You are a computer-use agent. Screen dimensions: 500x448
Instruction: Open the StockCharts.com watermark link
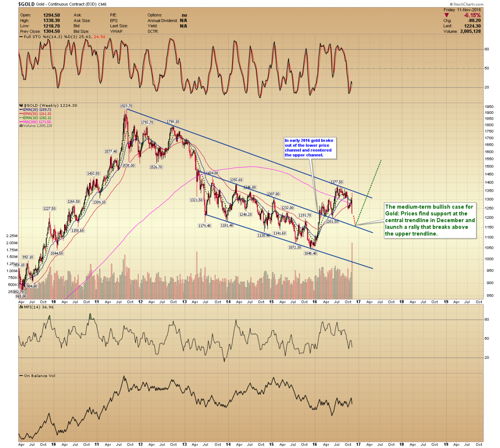pyautogui.click(x=467, y=4)
